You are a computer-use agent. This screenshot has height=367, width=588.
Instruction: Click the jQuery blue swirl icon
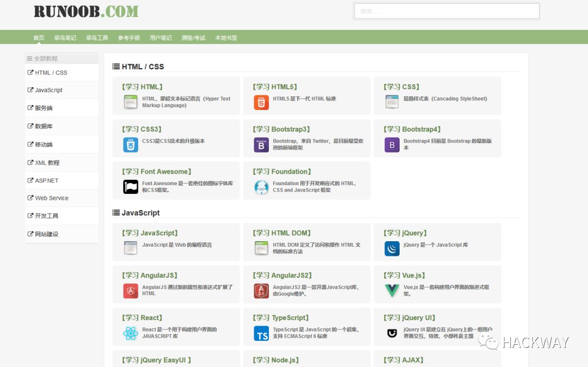392,248
